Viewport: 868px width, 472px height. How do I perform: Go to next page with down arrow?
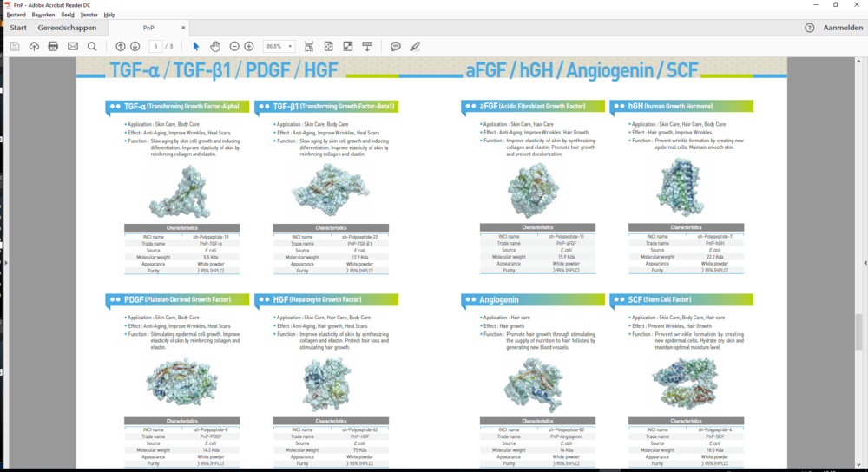tap(135, 46)
